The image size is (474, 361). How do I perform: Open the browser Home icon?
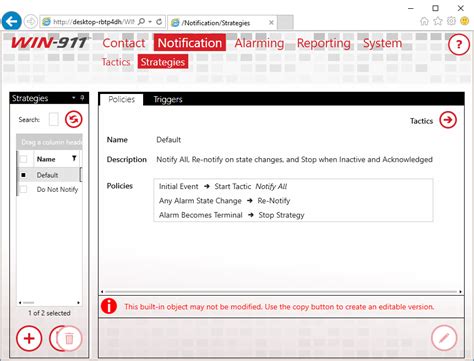point(424,21)
